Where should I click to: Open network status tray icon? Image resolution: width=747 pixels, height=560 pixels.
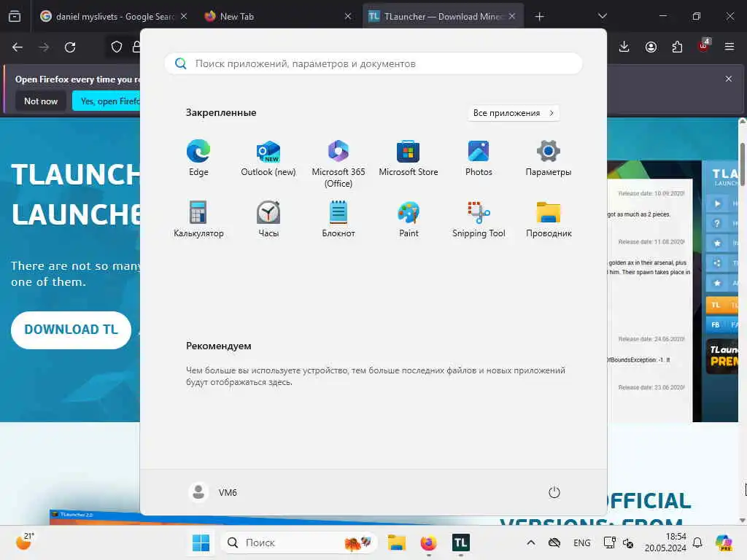(x=609, y=542)
